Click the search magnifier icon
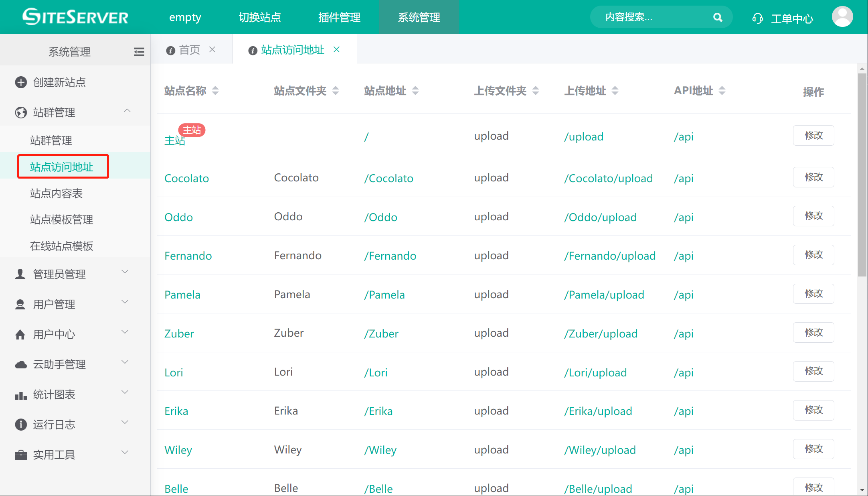The image size is (868, 496). tap(718, 17)
